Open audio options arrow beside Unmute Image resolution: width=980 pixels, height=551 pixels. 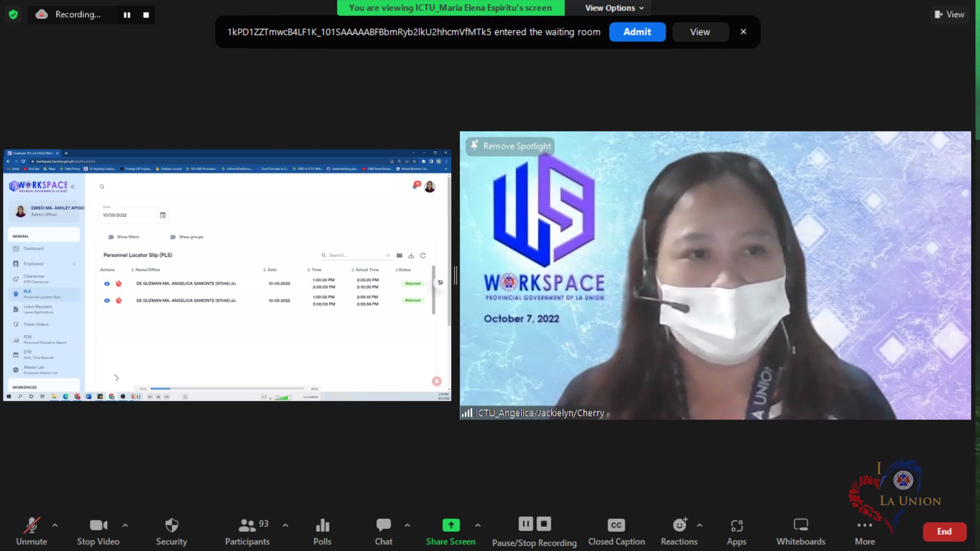pyautogui.click(x=55, y=525)
